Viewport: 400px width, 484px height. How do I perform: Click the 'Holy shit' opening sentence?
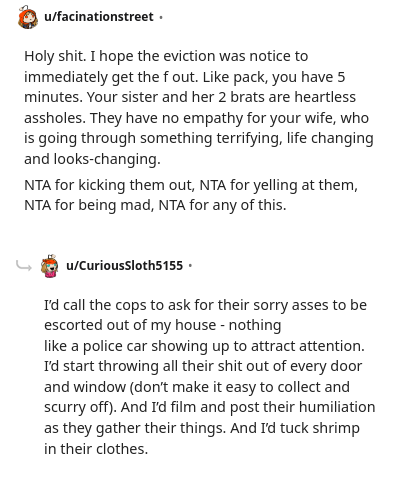pyautogui.click(x=55, y=56)
